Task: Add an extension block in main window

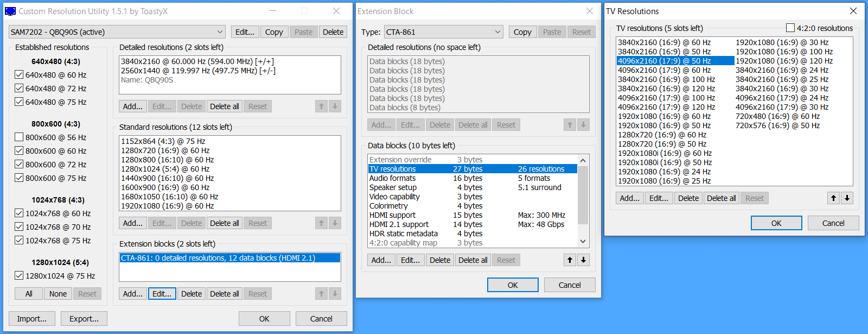Action: tap(133, 294)
